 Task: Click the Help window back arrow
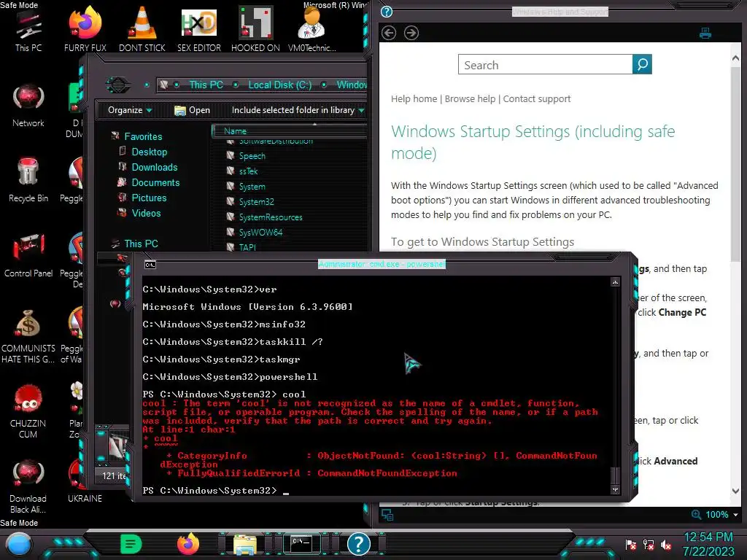click(x=389, y=33)
